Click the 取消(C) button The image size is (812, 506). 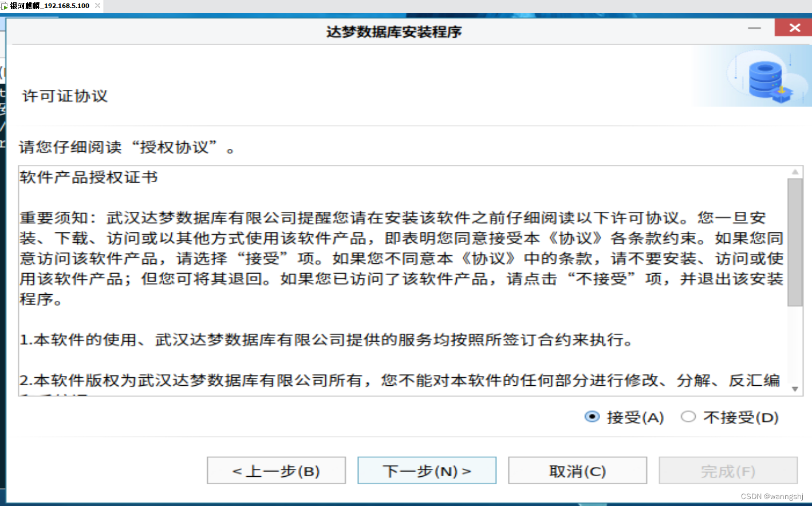pyautogui.click(x=577, y=471)
